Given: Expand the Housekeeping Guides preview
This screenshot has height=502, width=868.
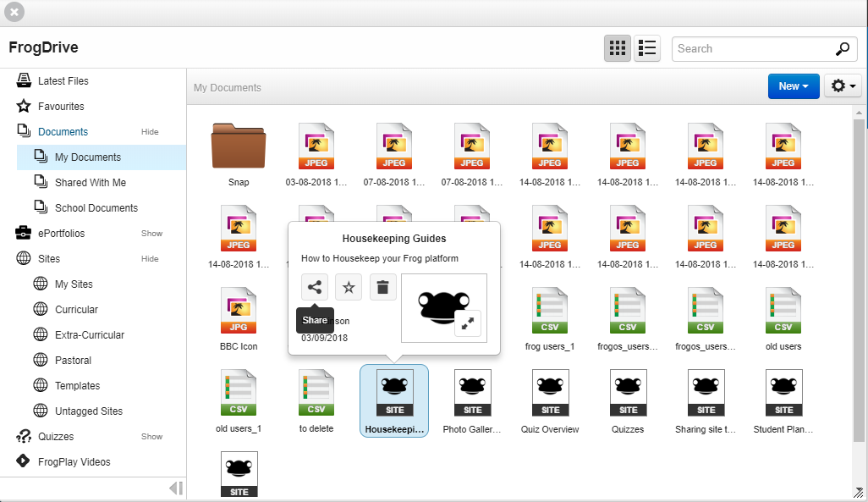Looking at the screenshot, I should (x=468, y=323).
